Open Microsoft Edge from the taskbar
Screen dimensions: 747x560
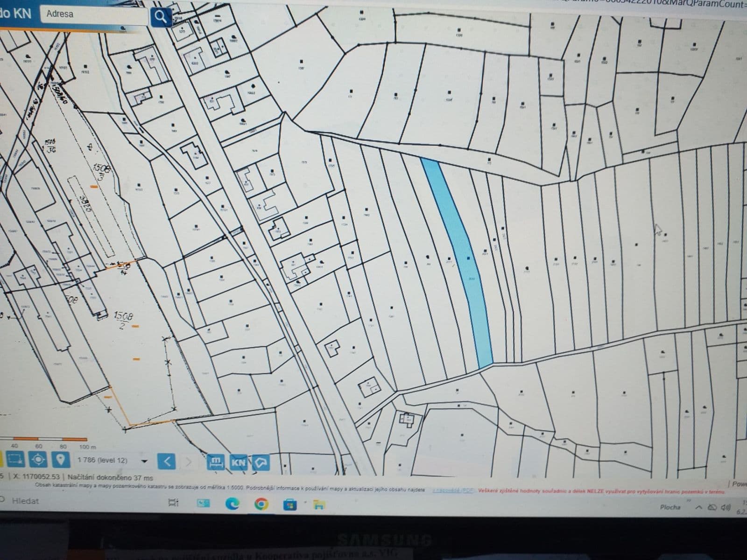click(233, 505)
